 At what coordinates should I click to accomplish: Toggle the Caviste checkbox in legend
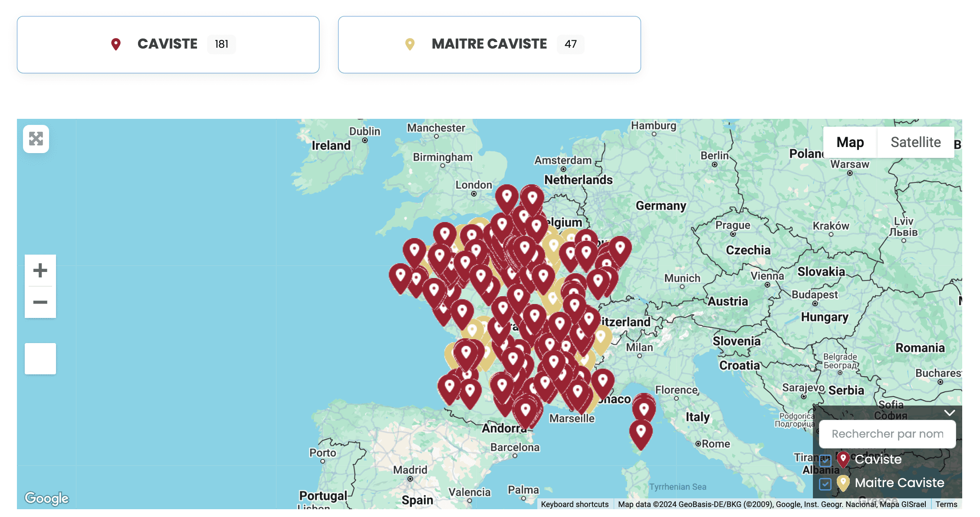tap(825, 460)
